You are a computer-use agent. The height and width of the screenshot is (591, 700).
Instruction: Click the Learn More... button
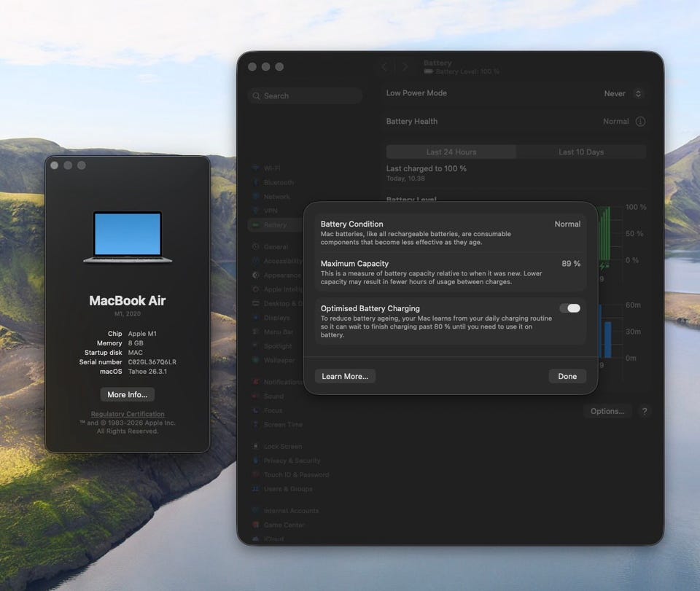345,377
